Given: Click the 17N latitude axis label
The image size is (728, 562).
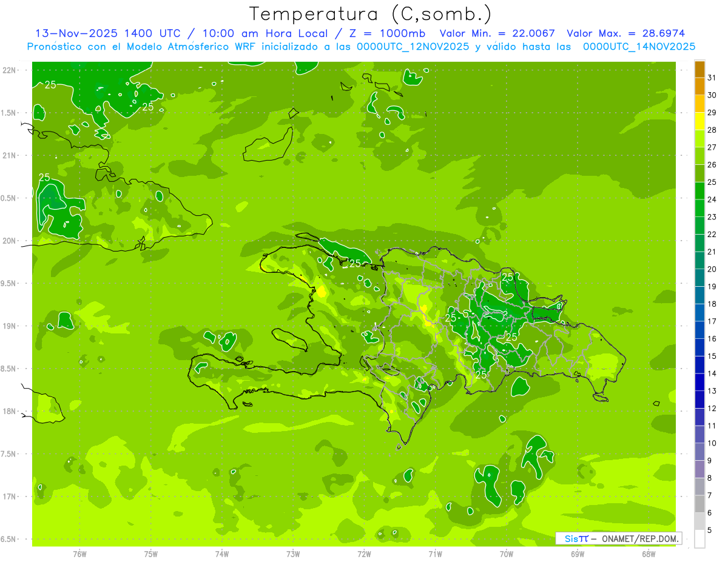Looking at the screenshot, I should click(x=10, y=497).
